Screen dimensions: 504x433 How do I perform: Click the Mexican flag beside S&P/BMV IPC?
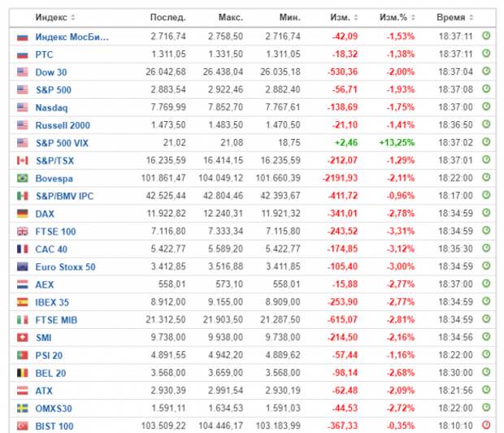click(23, 196)
